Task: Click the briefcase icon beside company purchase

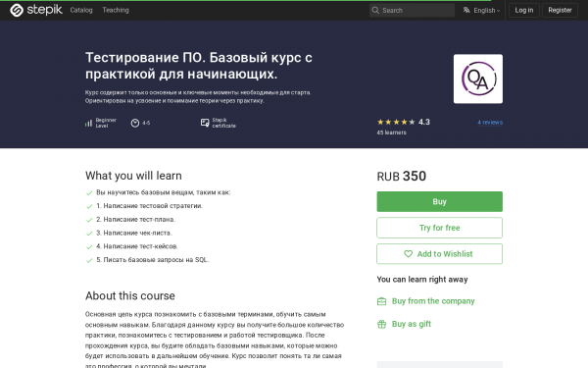Action: (x=381, y=301)
